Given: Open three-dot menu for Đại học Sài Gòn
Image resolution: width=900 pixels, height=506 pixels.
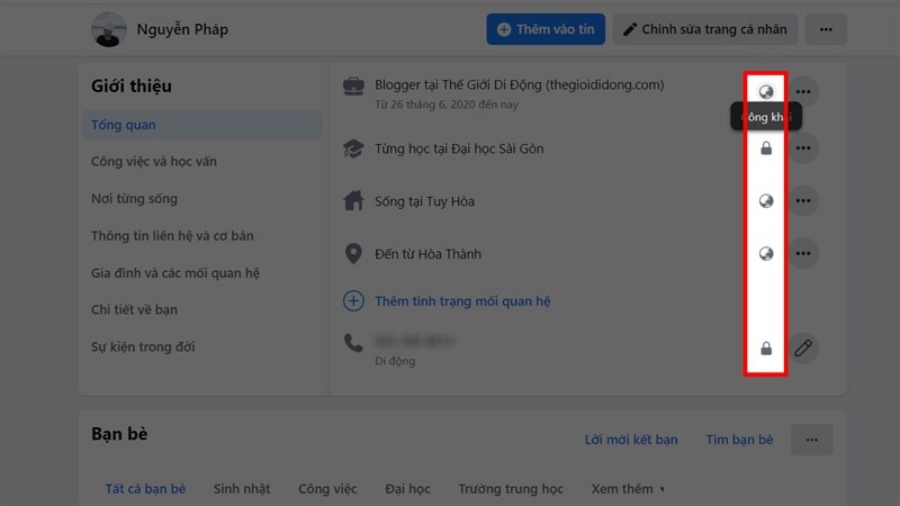Looking at the screenshot, I should (803, 148).
